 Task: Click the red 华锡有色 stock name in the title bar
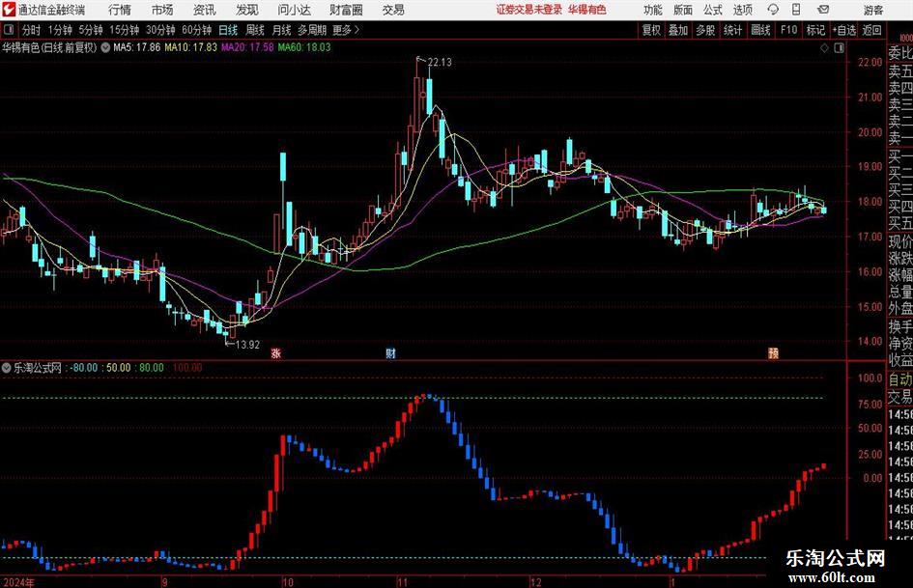point(587,10)
